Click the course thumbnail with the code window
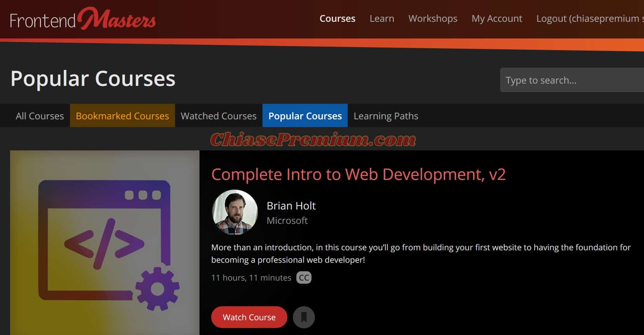Screen dimensions: 644x335 click(x=105, y=243)
